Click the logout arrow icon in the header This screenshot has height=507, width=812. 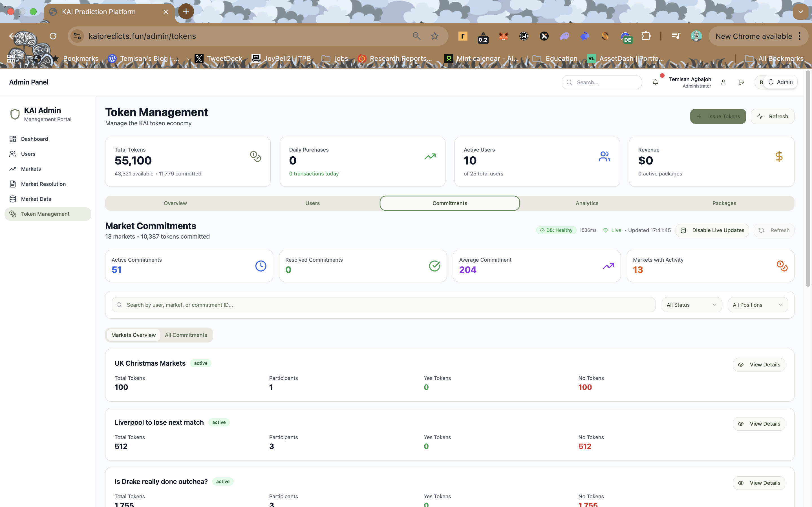[x=741, y=82]
